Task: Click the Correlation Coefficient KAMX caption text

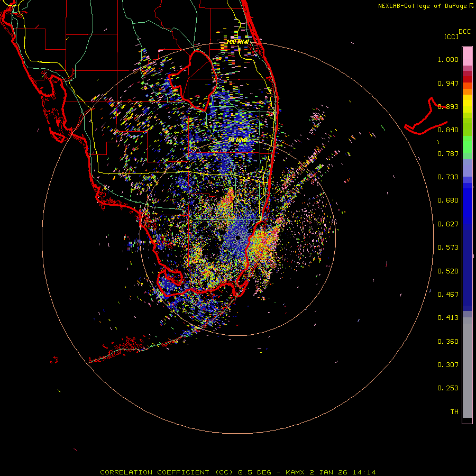Action: click(238, 472)
